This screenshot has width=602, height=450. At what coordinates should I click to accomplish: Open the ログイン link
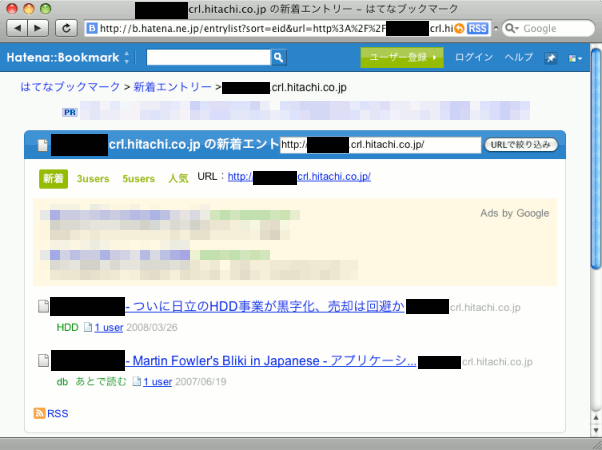[x=474, y=57]
